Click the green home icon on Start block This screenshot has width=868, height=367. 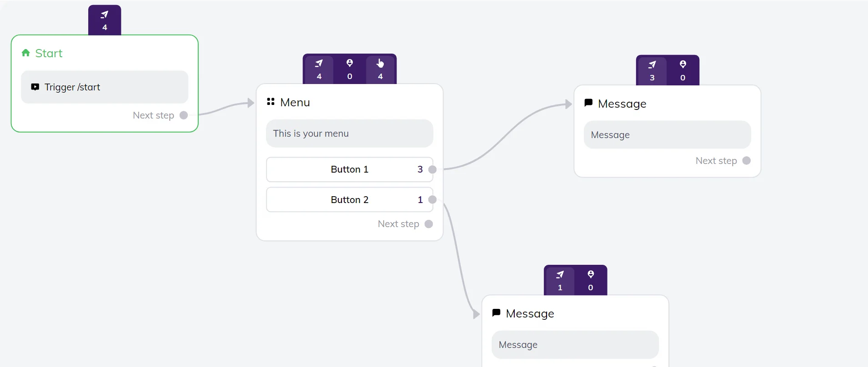[x=26, y=53]
